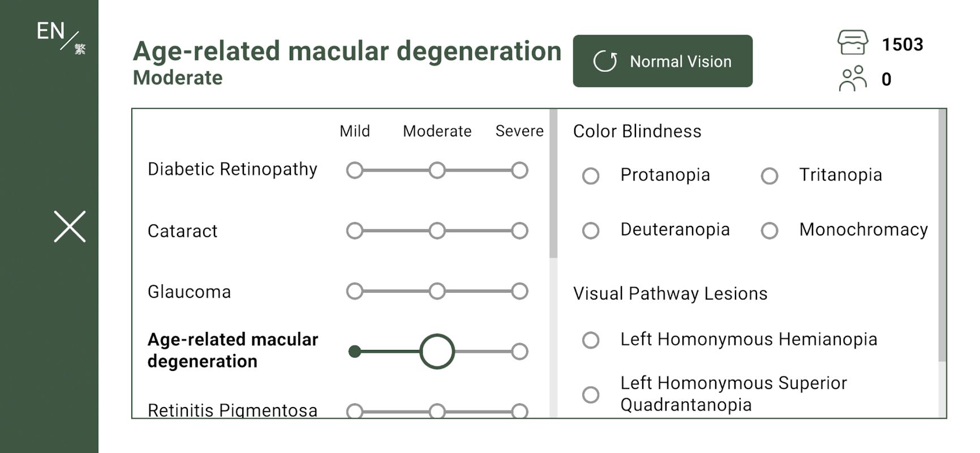Viewport: 980px width, 453px height.
Task: Select Deuteranopia radio button
Action: click(591, 230)
